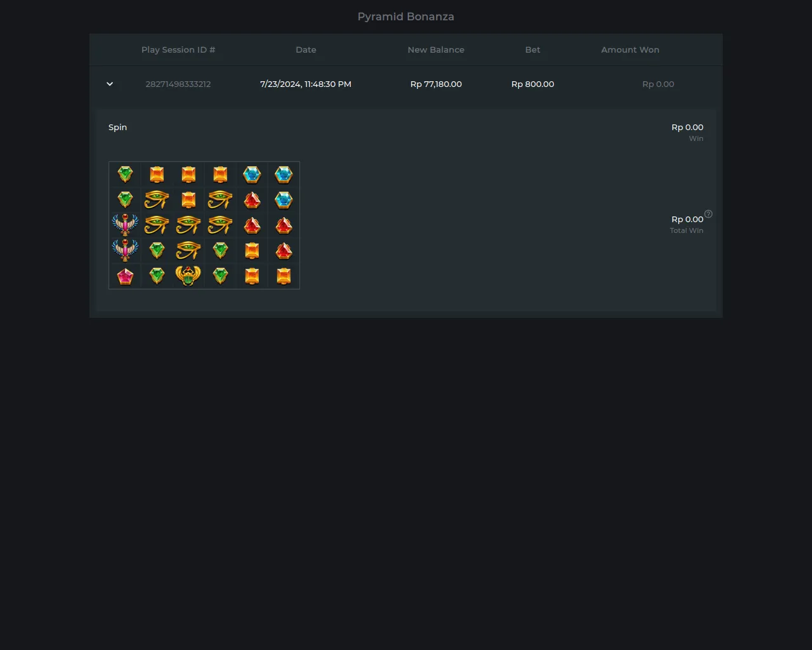This screenshot has height=650, width=812.
Task: Click the Bet column header
Action: (533, 50)
